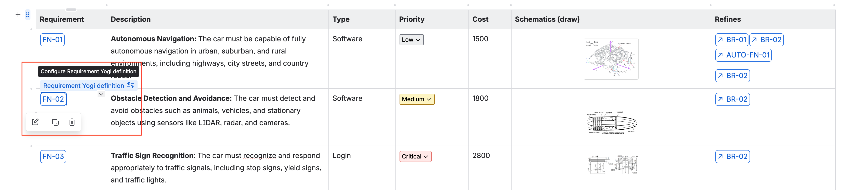868x190 pixels.
Task: Click the plus icon left of table
Action: coord(18,15)
